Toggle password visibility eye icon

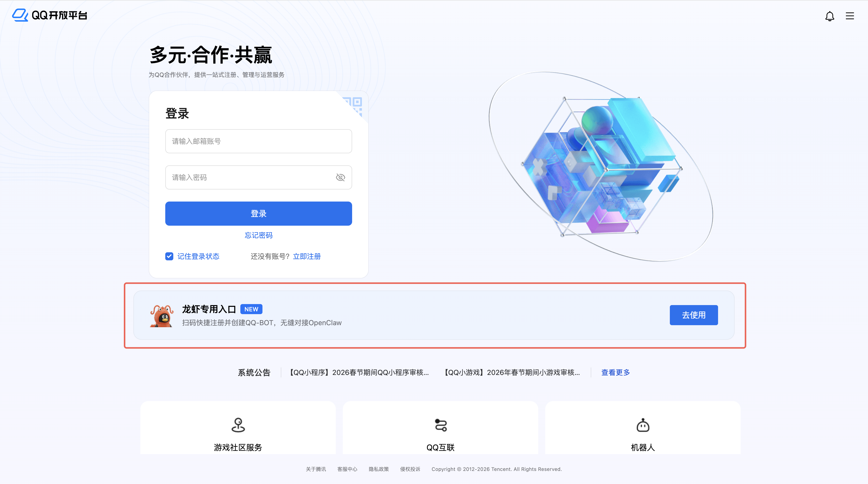point(340,177)
